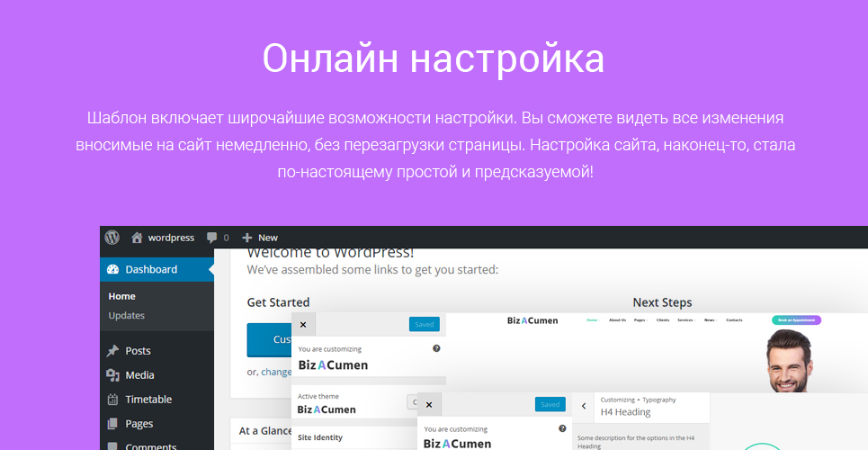This screenshot has height=450, width=868.
Task: Click About Us in preview navigation
Action: click(617, 320)
